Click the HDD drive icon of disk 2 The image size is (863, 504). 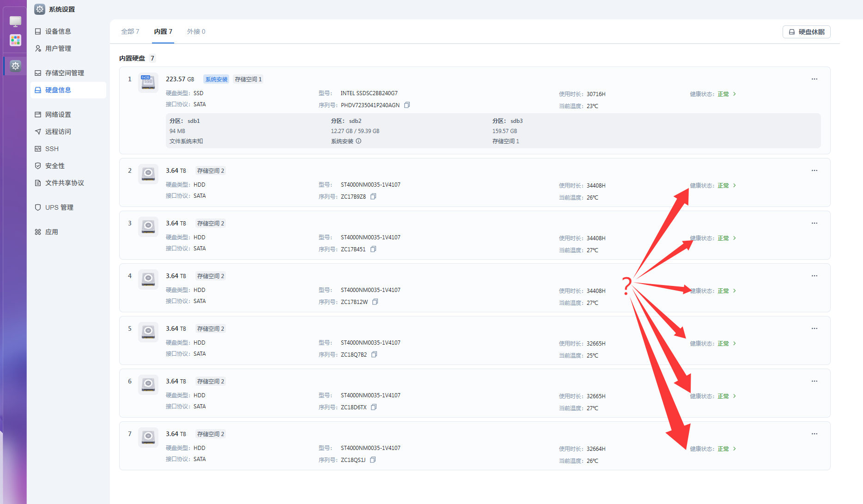pyautogui.click(x=148, y=174)
